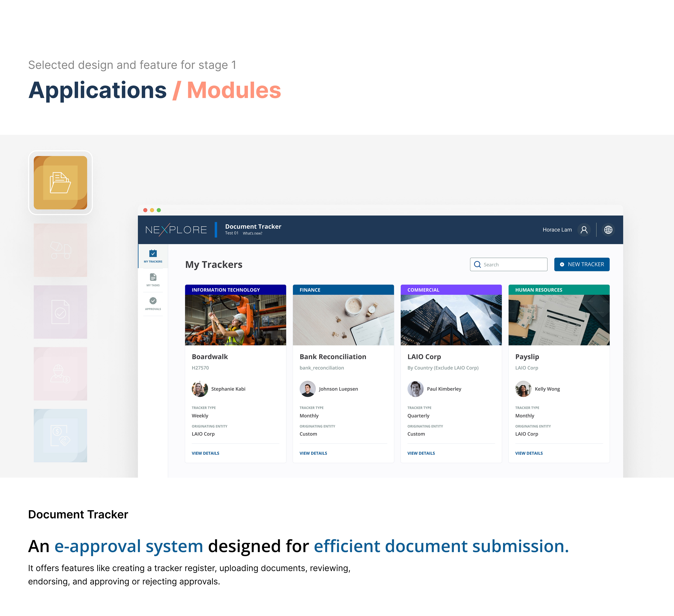
Task: Click the user profile avatar icon
Action: pos(584,230)
